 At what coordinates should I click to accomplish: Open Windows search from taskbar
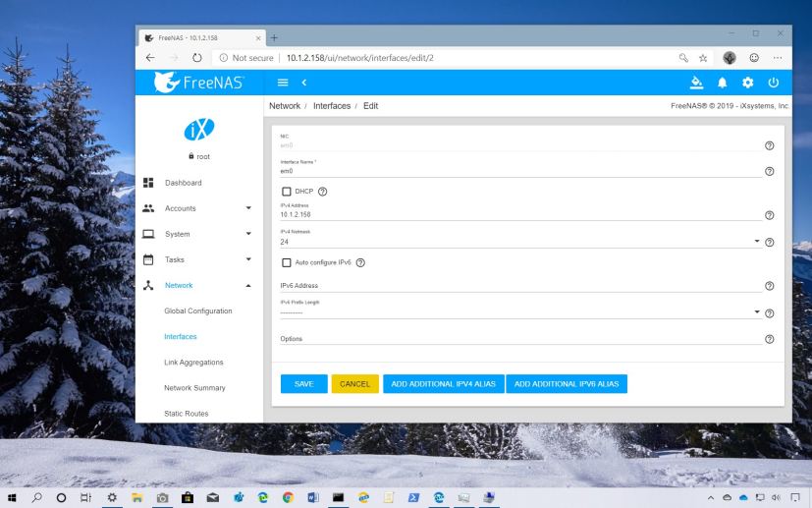[x=36, y=497]
